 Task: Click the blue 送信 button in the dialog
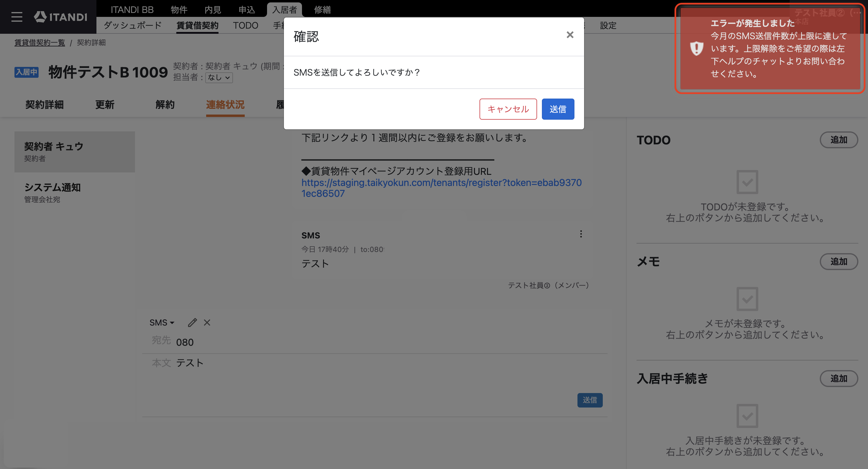558,109
